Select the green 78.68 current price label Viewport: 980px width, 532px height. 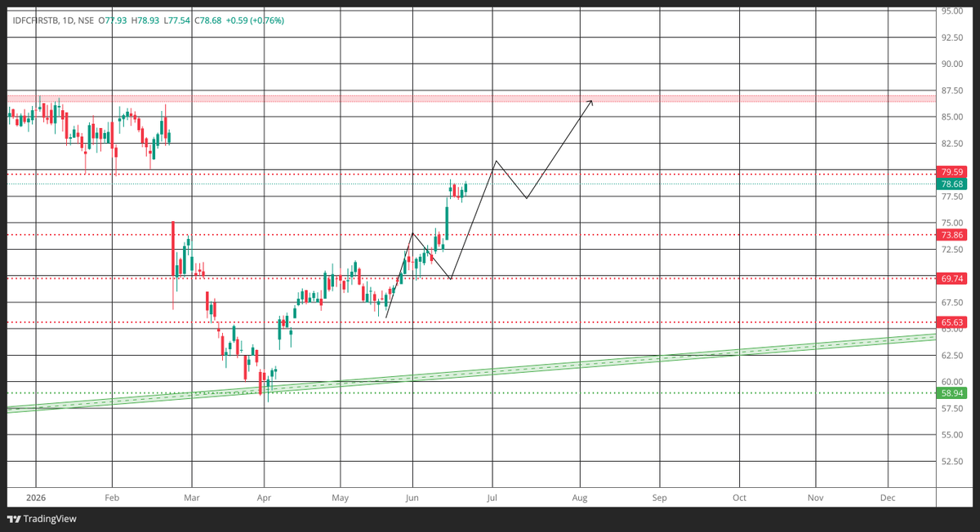click(953, 184)
